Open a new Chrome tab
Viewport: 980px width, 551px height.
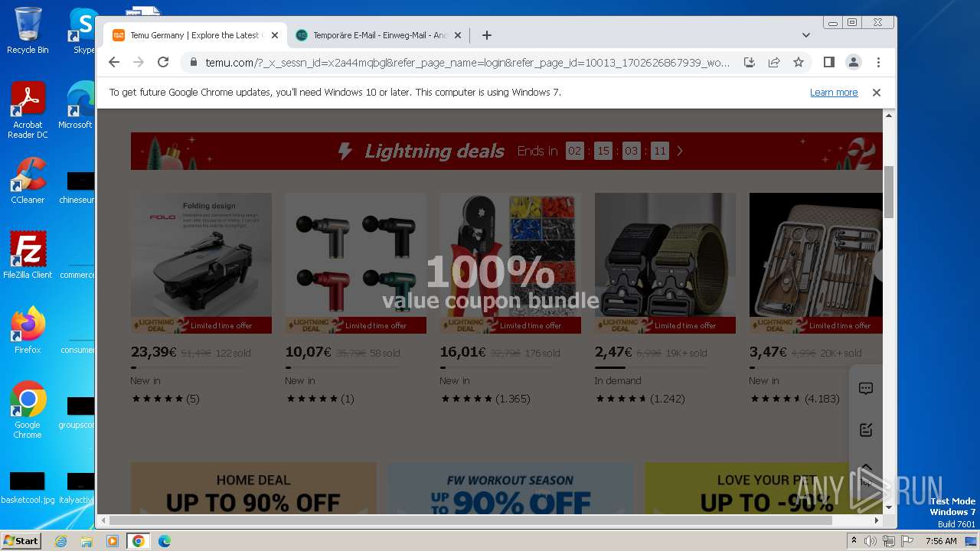[486, 35]
